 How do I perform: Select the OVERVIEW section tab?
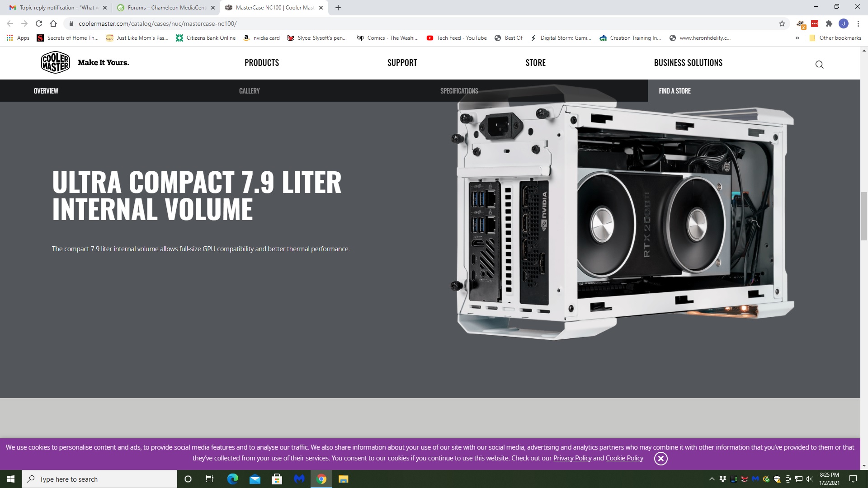coord(46,91)
